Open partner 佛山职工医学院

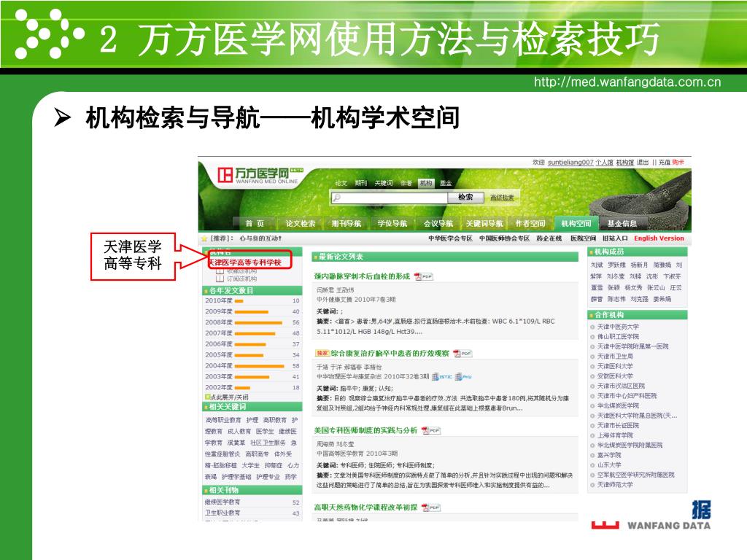pos(618,337)
